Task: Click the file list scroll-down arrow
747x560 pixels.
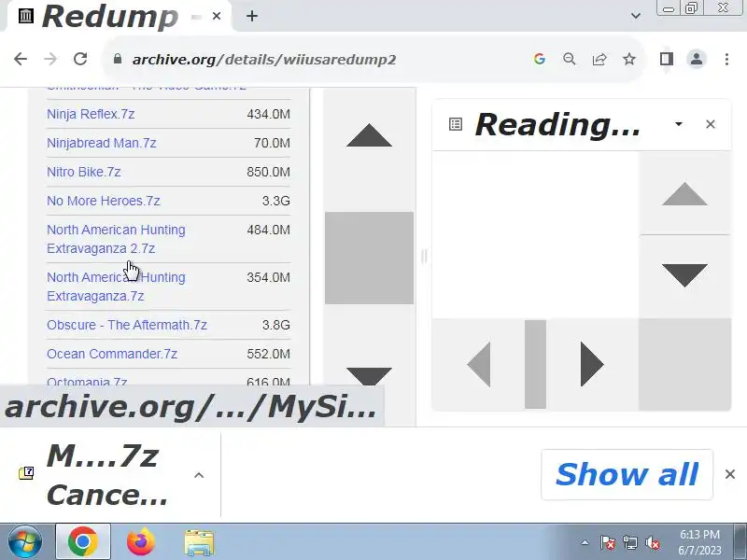Action: pos(369,375)
